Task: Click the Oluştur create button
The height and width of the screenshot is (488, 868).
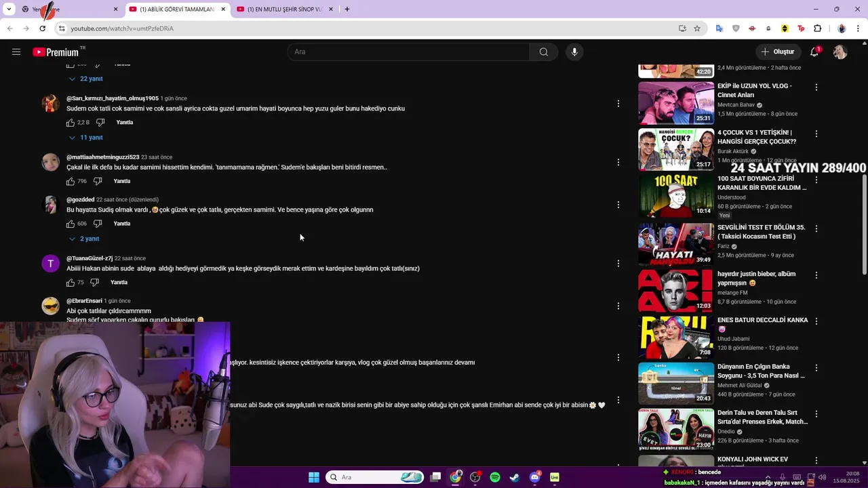Action: (777, 52)
